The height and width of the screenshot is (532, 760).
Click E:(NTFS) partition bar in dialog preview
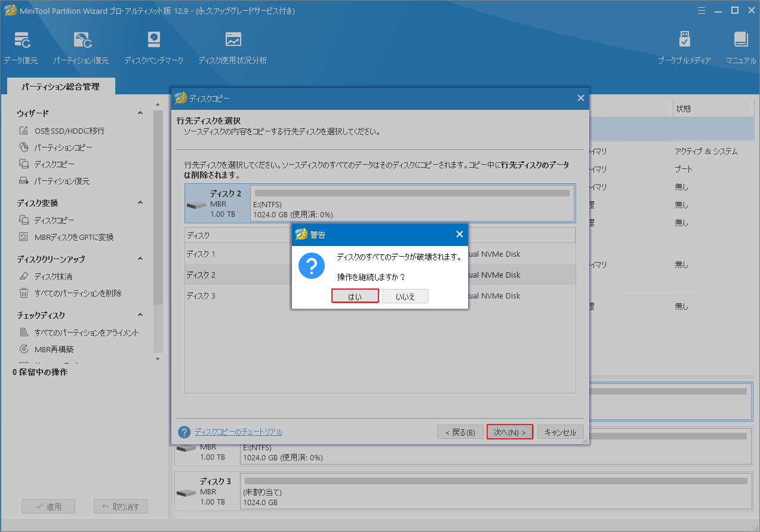coord(412,203)
